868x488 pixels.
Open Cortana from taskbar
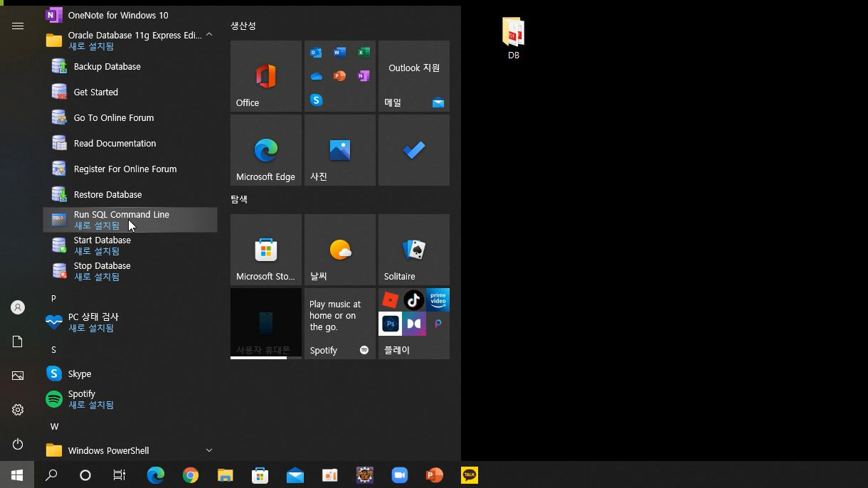(x=85, y=474)
